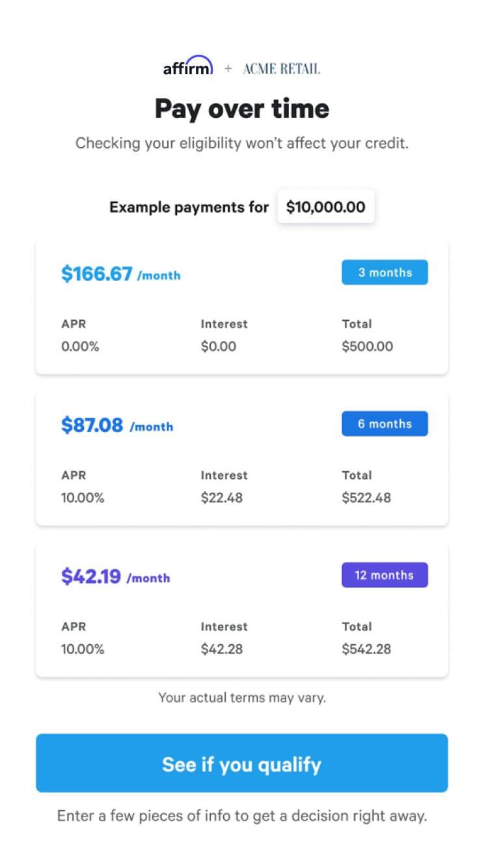Click the $87.08 /month payment amount
The image size is (488, 868).
tap(117, 426)
